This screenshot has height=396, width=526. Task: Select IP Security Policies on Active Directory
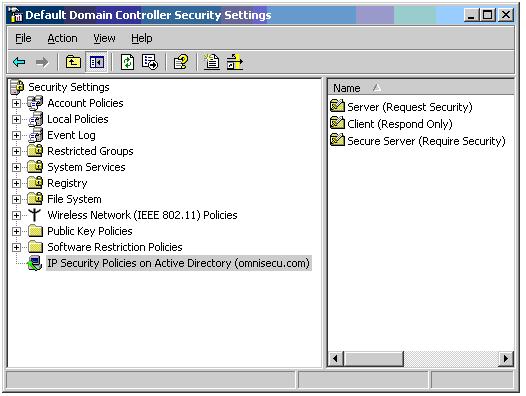click(x=179, y=263)
